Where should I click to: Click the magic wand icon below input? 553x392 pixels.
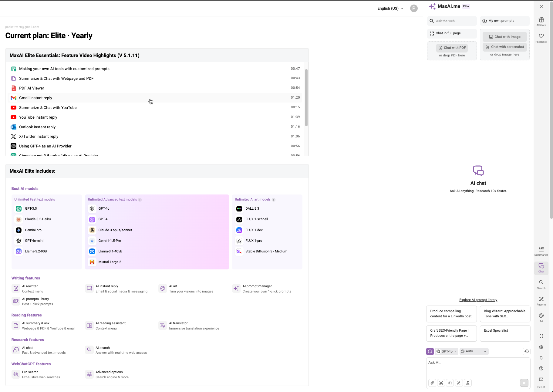coord(459,383)
